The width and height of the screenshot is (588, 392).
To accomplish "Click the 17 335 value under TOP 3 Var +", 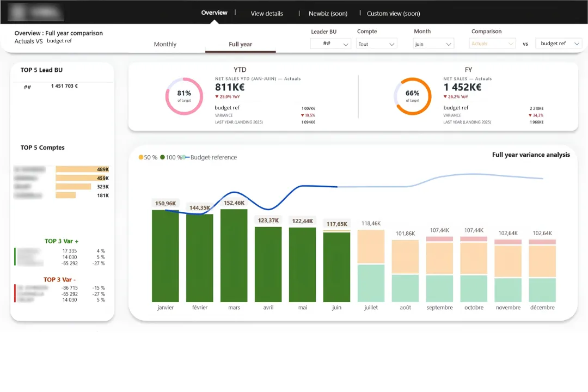I will click(x=70, y=251).
